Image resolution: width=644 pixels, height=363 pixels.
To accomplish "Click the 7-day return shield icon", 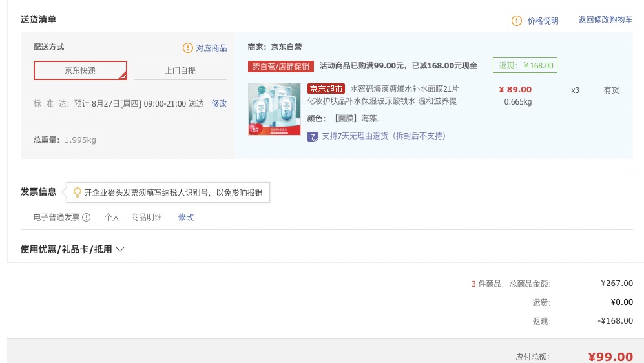I will pyautogui.click(x=313, y=137).
